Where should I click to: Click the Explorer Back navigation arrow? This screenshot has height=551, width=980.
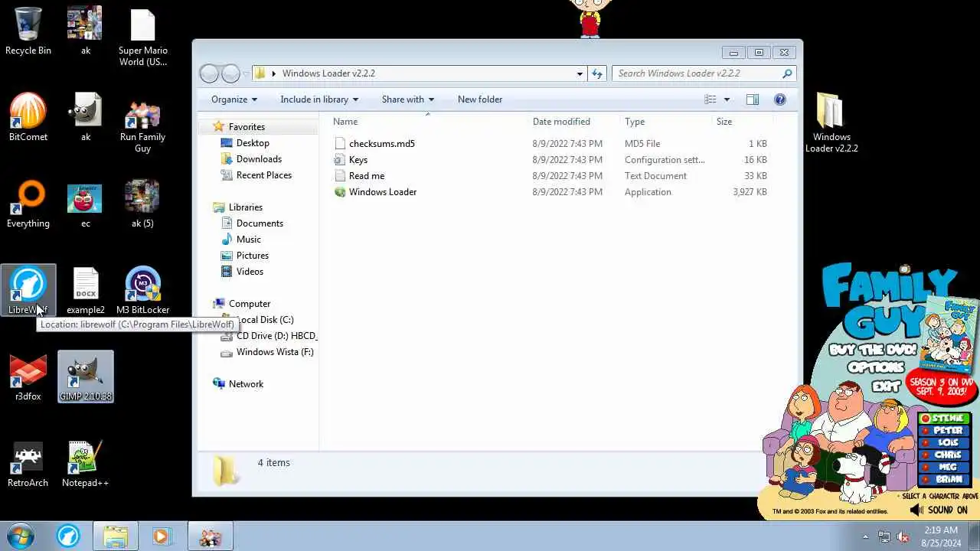(209, 73)
